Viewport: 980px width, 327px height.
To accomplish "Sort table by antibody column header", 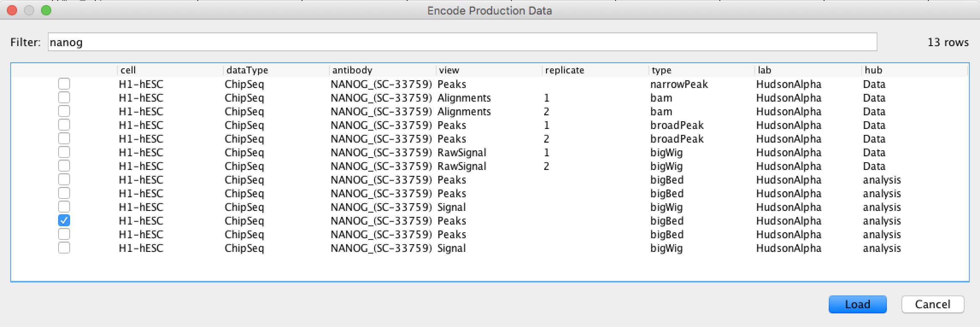I will (x=382, y=70).
